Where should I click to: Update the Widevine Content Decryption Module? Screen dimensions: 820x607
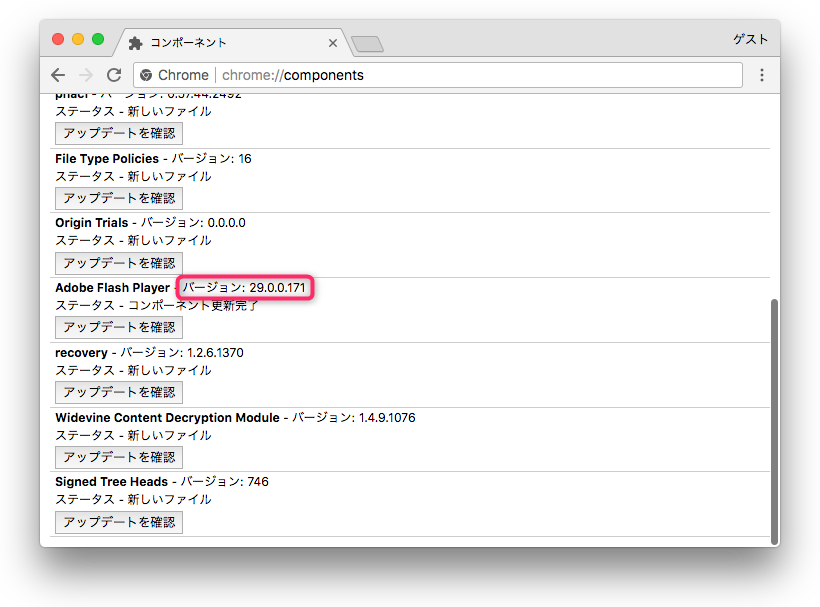pos(119,457)
